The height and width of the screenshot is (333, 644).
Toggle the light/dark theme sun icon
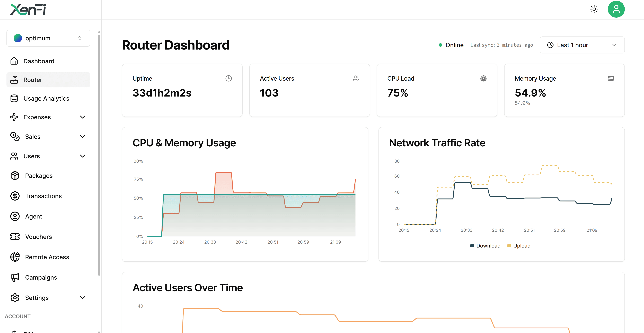(594, 9)
